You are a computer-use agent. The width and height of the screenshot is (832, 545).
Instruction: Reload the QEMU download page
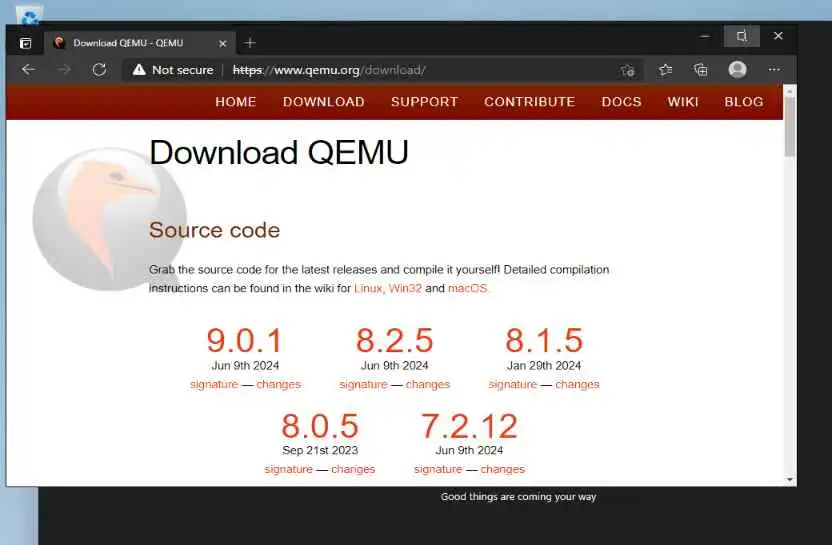coord(99,70)
